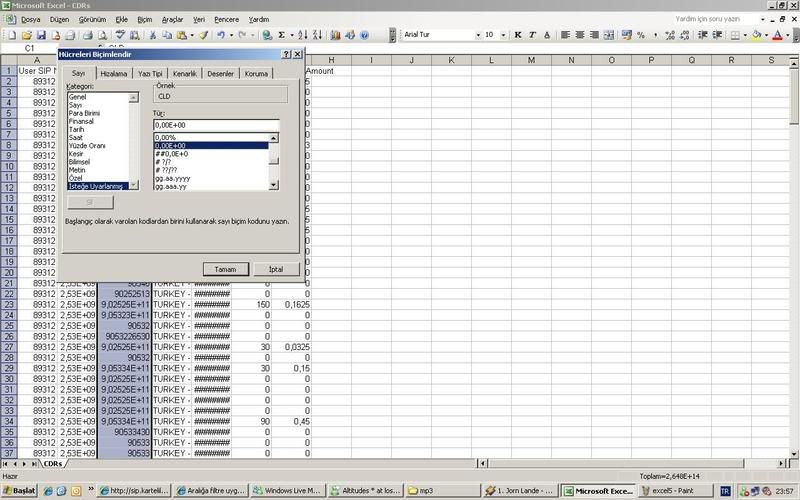Select the Format Painter brush
800x500 pixels.
[x=203, y=35]
